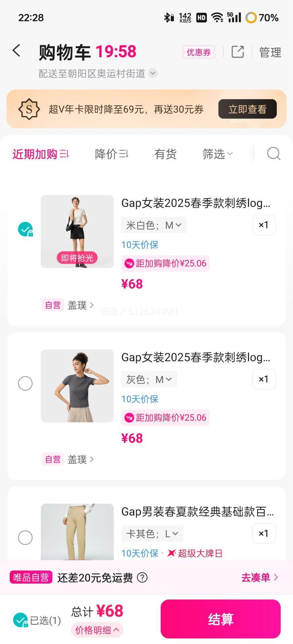Open the share cart icon
This screenshot has height=644, width=293.
238,52
